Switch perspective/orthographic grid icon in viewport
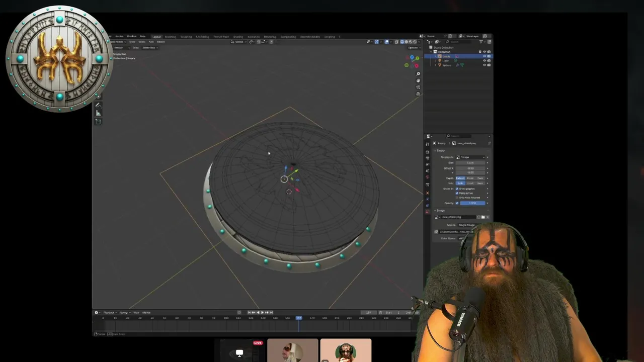The height and width of the screenshot is (362, 644). pyautogui.click(x=418, y=94)
